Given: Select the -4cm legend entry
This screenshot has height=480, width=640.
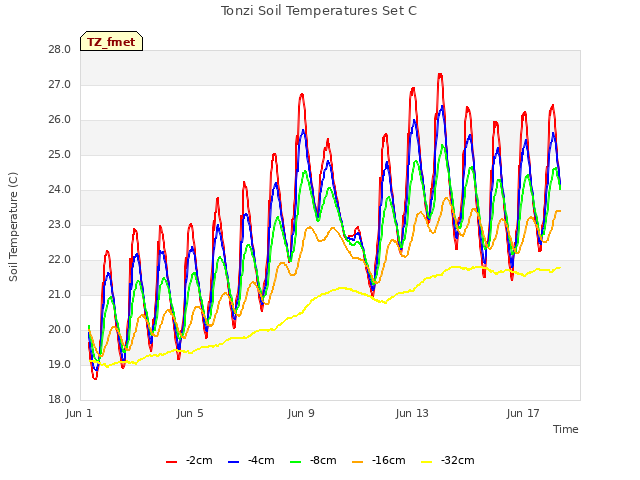Looking at the screenshot, I should 251,460.
